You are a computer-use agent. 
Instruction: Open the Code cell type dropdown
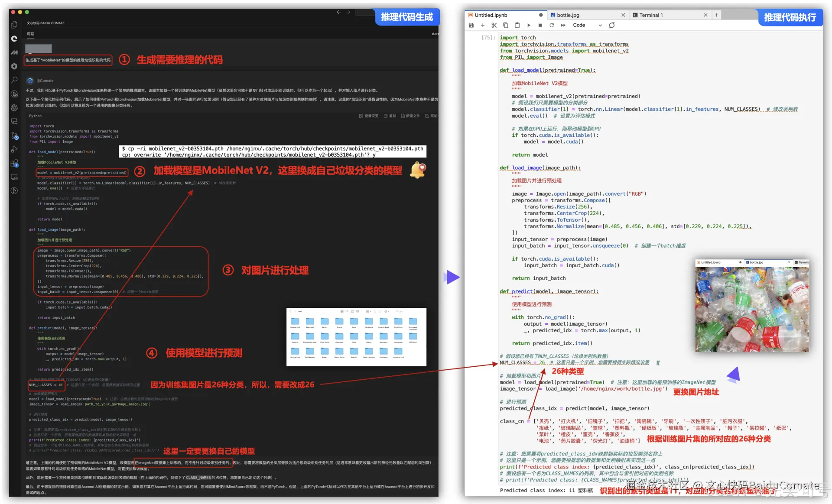point(587,26)
